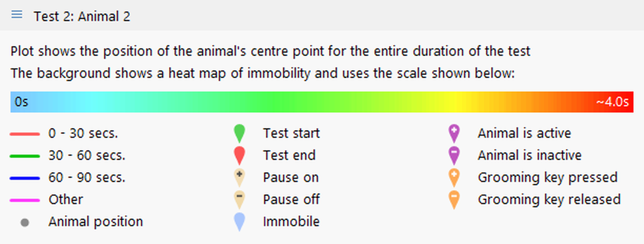
Task: Click the red 0 - 30 secs. line
Action: pos(25,135)
